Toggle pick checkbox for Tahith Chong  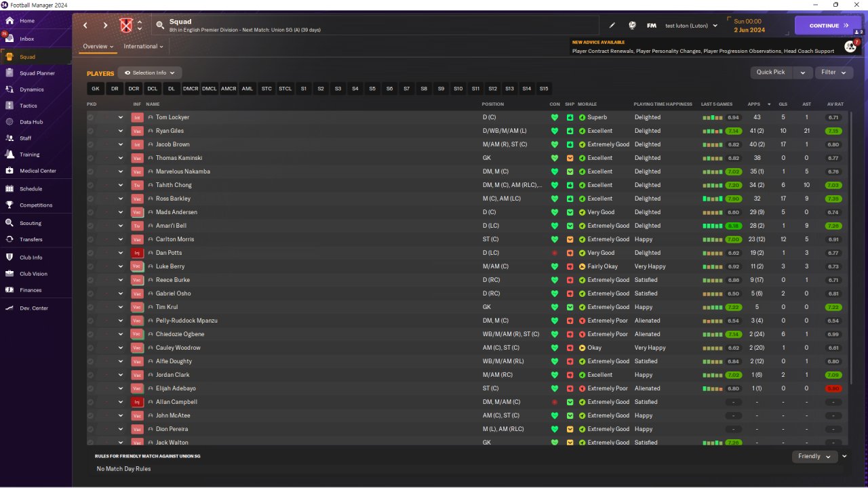tap(91, 185)
